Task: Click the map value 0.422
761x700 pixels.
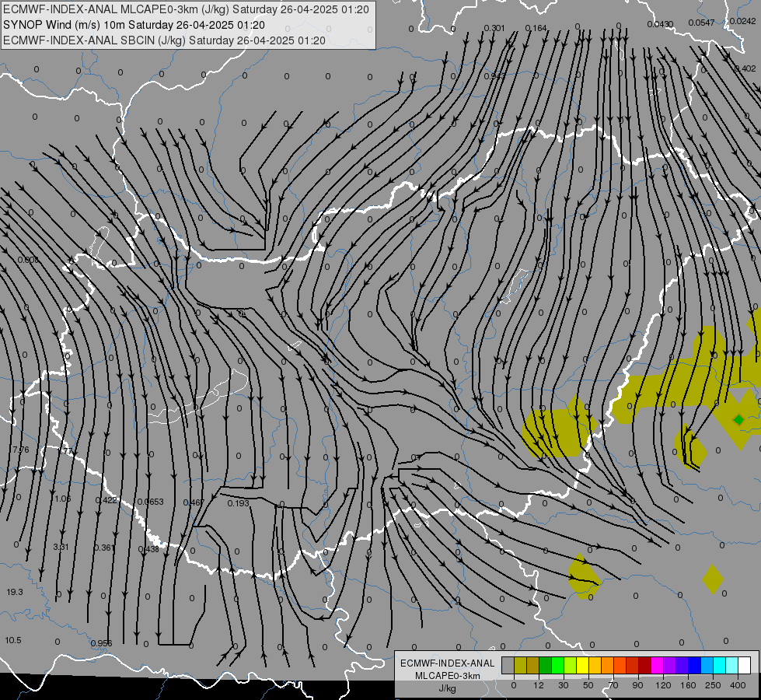Action: tap(106, 500)
